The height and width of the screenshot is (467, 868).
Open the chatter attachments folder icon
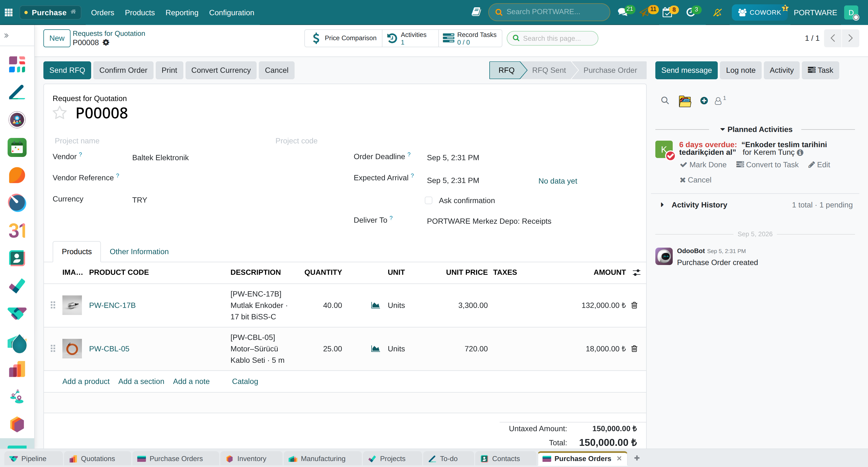coord(685,101)
